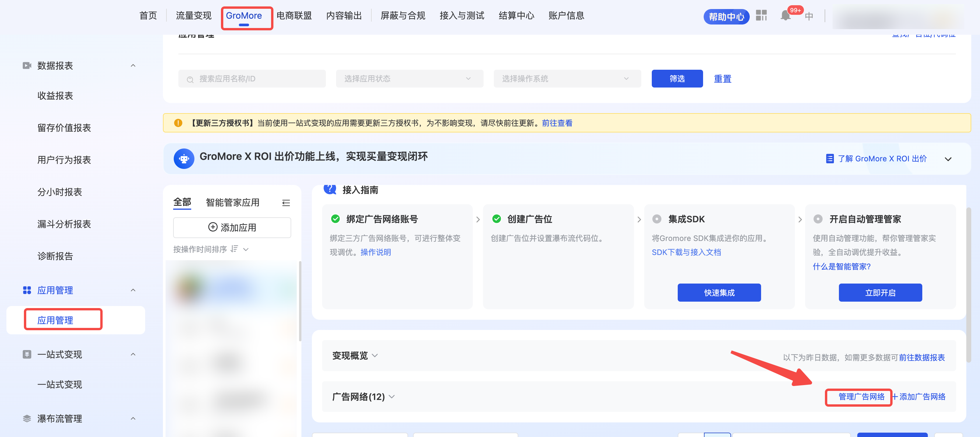Image resolution: width=980 pixels, height=437 pixels.
Task: Click the 数据报表 sidebar video icon
Action: (x=27, y=65)
